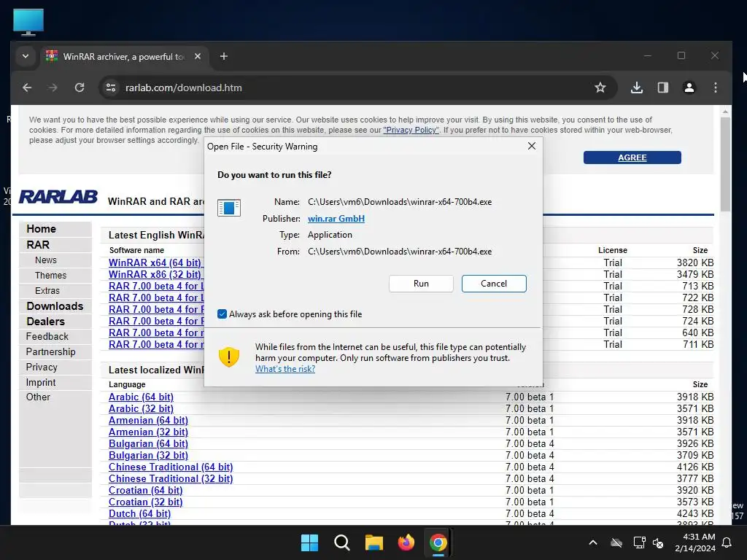Click the Run button in security dialog
Image resolution: width=747 pixels, height=560 pixels.
(421, 284)
